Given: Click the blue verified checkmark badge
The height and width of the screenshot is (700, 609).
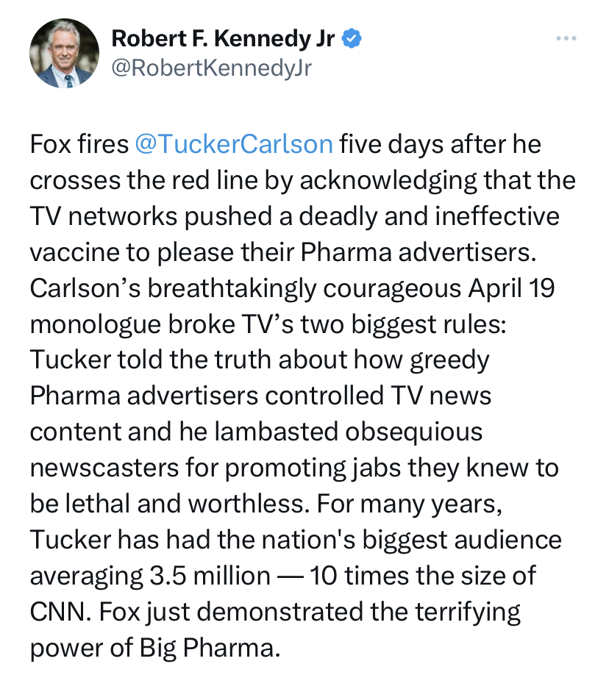Looking at the screenshot, I should (x=352, y=39).
